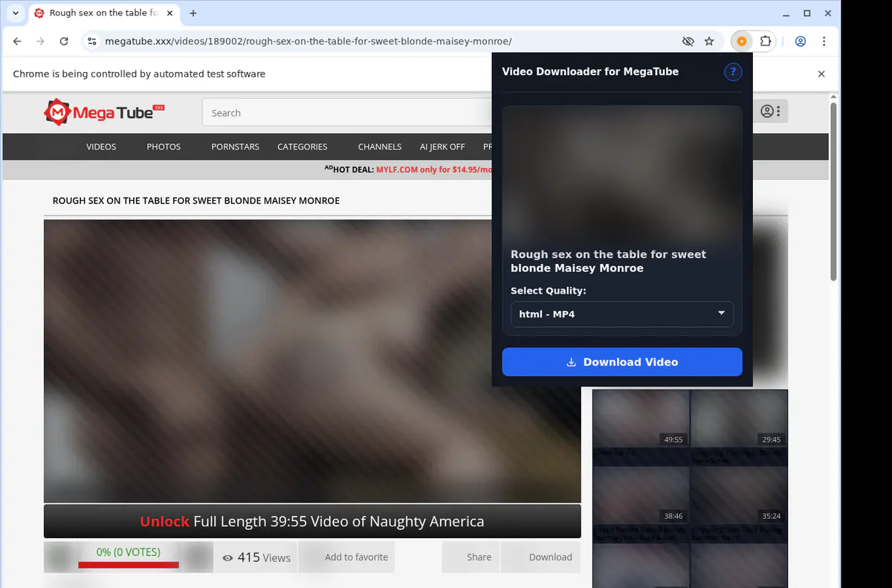Open the CHANNELS navigation item

tap(380, 146)
